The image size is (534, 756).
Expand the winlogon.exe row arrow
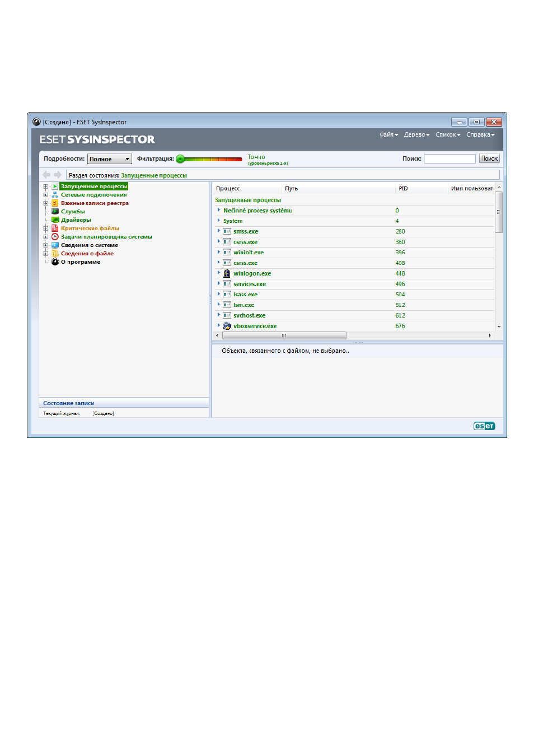pyautogui.click(x=219, y=273)
